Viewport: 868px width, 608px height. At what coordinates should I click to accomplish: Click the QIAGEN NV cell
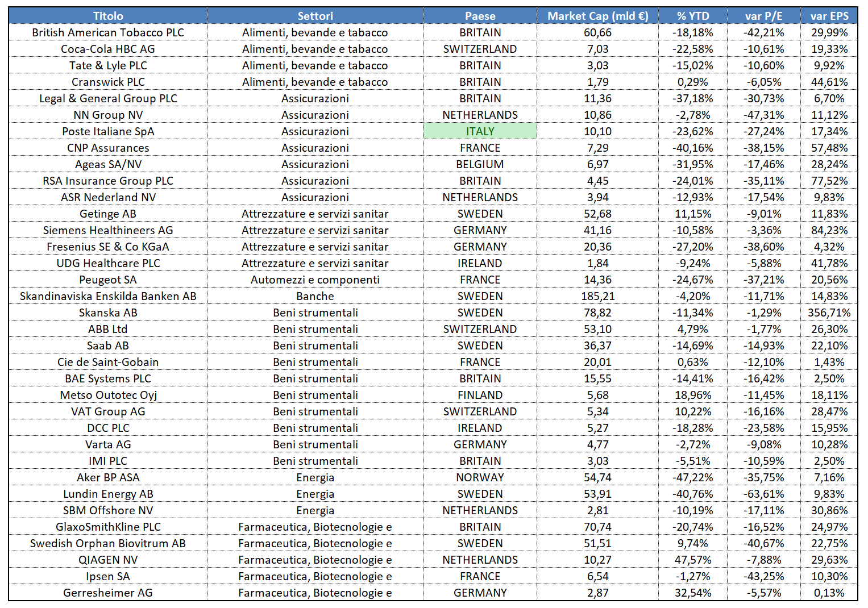pyautogui.click(x=108, y=560)
